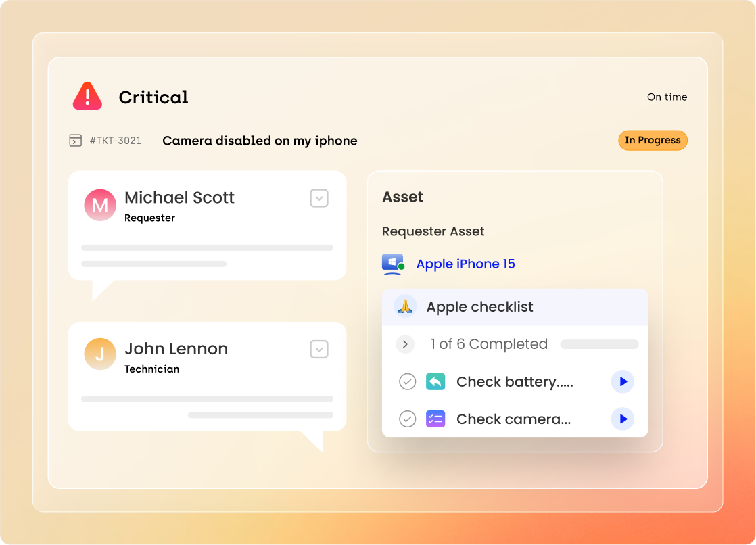Image resolution: width=756 pixels, height=545 pixels.
Task: Click the teal reply icon for Check battery
Action: 435,382
